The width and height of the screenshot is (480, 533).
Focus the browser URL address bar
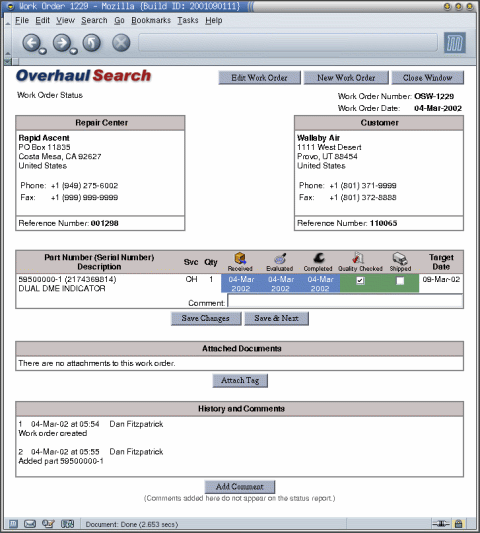click(x=288, y=43)
